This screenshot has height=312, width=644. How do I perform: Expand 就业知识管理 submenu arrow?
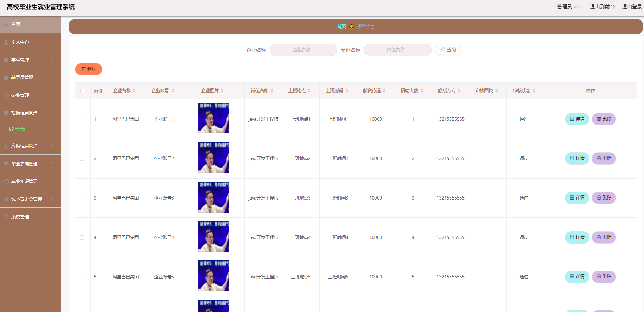tap(53, 181)
